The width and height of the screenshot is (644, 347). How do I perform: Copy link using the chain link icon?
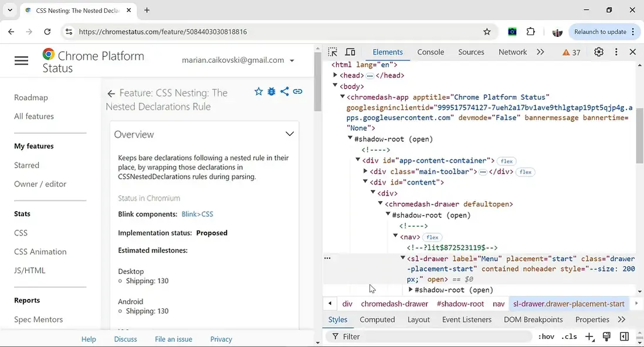click(298, 91)
